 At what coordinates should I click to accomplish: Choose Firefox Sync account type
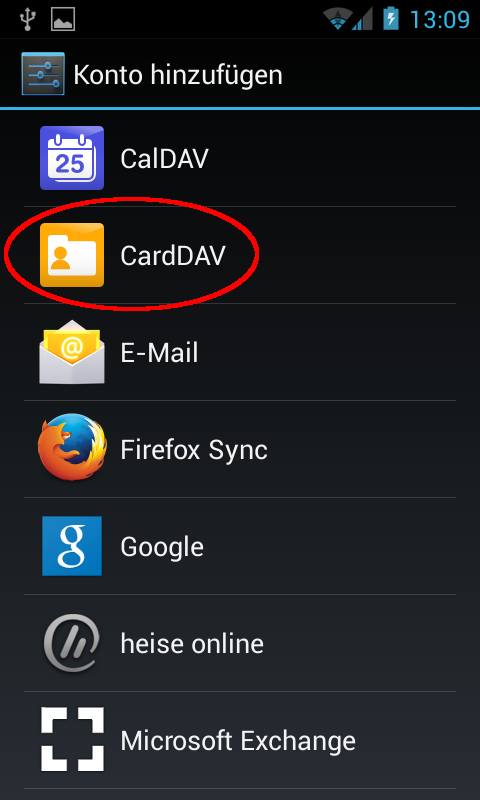pos(240,448)
